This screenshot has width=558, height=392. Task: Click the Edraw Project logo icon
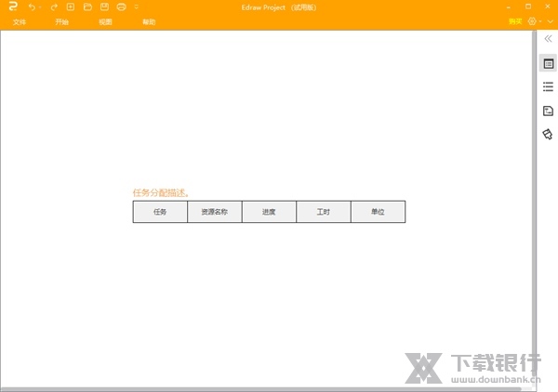click(x=13, y=7)
